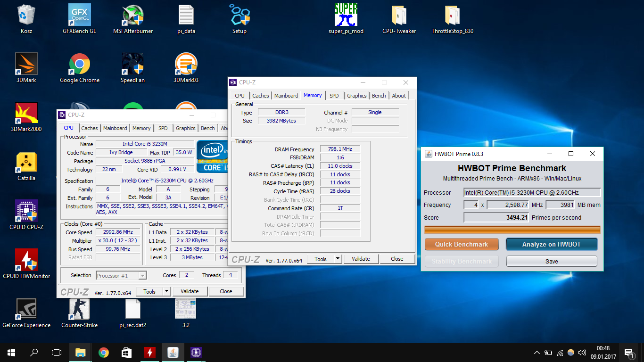Image resolution: width=644 pixels, height=362 pixels.
Task: Switch to CPU tab in Memory CPU-Z window
Action: point(240,96)
